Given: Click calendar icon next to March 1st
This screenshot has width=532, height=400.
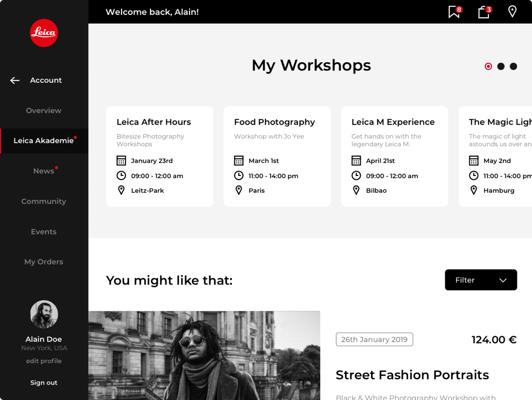Looking at the screenshot, I should coord(239,160).
